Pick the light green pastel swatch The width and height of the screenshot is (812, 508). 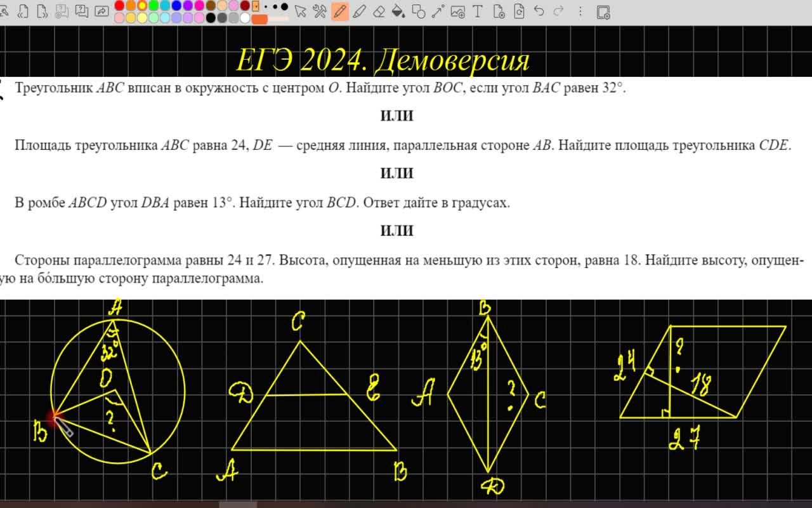154,18
